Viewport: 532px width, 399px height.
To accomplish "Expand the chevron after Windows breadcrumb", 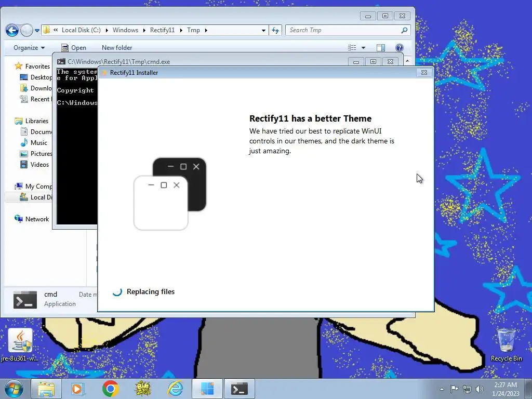I will click(x=144, y=30).
